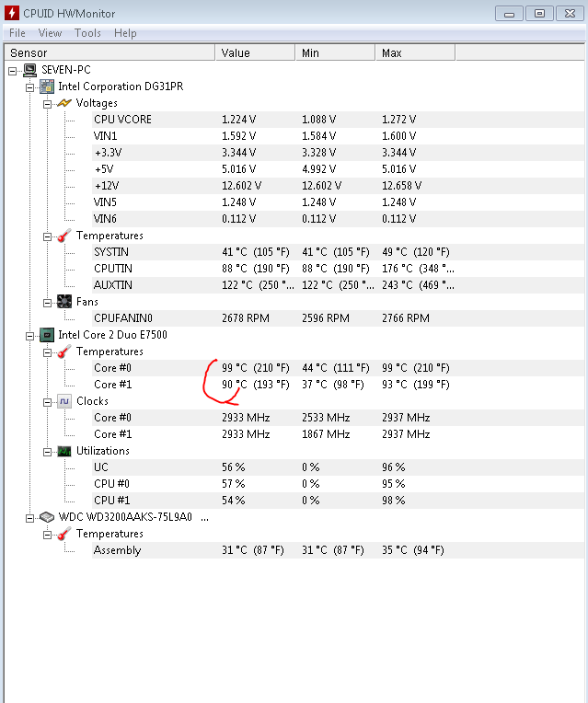Select the VIN6 row
The height and width of the screenshot is (703, 588).
(x=339, y=219)
